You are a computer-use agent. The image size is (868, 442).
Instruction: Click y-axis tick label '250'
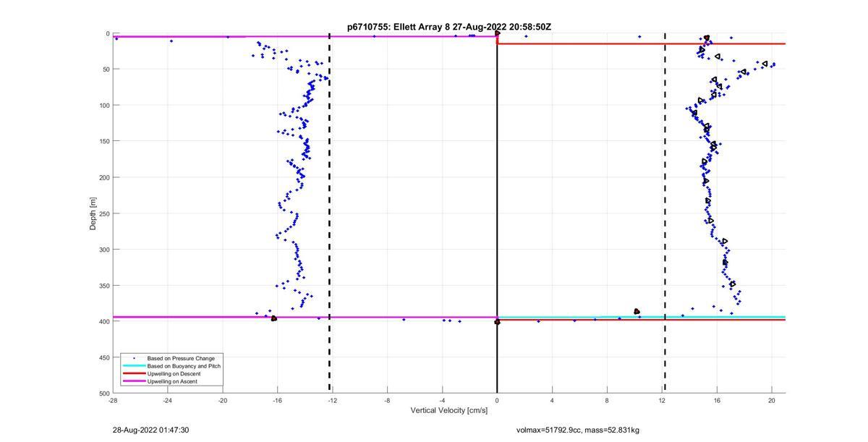(x=104, y=213)
